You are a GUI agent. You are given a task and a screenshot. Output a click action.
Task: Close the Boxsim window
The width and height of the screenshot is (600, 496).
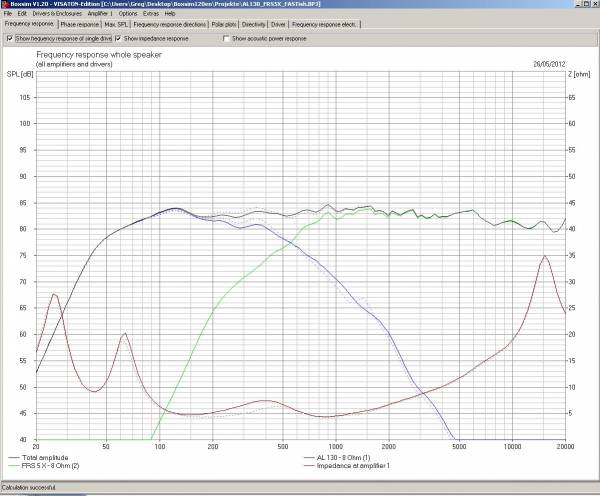point(595,4)
